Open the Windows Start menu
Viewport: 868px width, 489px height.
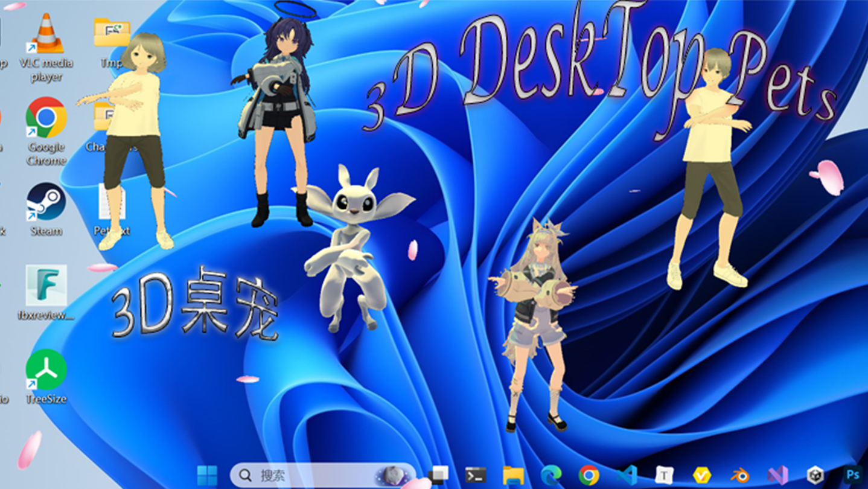pos(207,476)
